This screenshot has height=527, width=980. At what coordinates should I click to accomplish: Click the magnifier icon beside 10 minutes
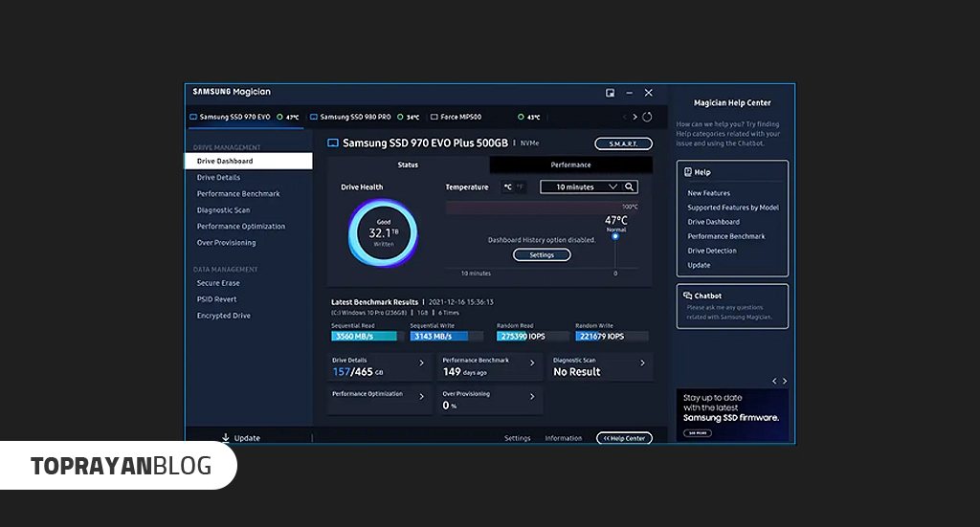click(630, 187)
